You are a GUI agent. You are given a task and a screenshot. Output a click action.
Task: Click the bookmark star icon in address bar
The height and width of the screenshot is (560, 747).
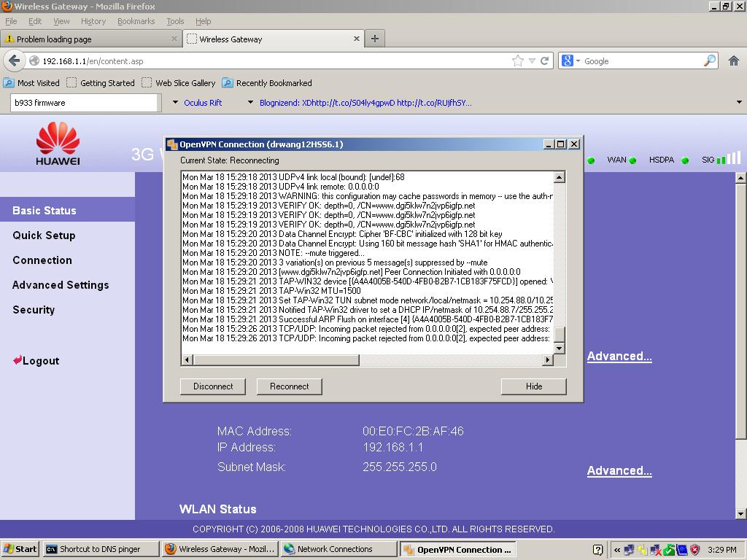517,61
